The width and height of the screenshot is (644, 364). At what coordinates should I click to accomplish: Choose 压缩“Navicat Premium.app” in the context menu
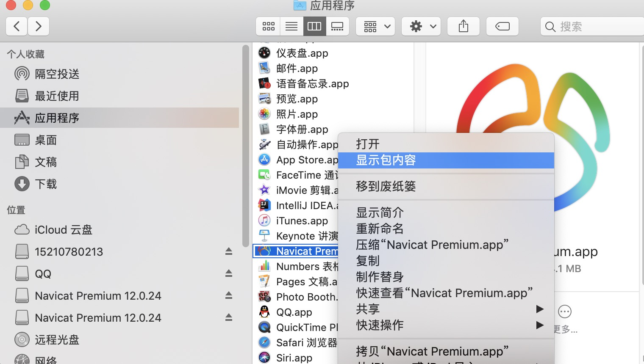click(x=446, y=245)
